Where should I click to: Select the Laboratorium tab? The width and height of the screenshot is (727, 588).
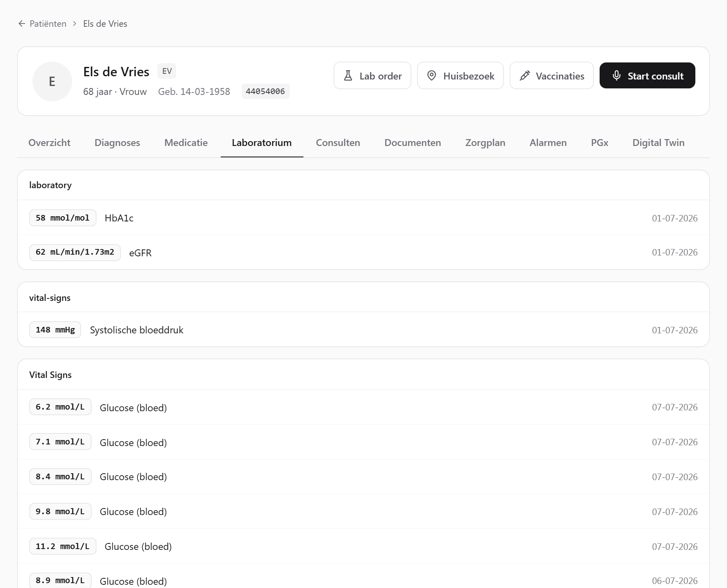tap(262, 143)
